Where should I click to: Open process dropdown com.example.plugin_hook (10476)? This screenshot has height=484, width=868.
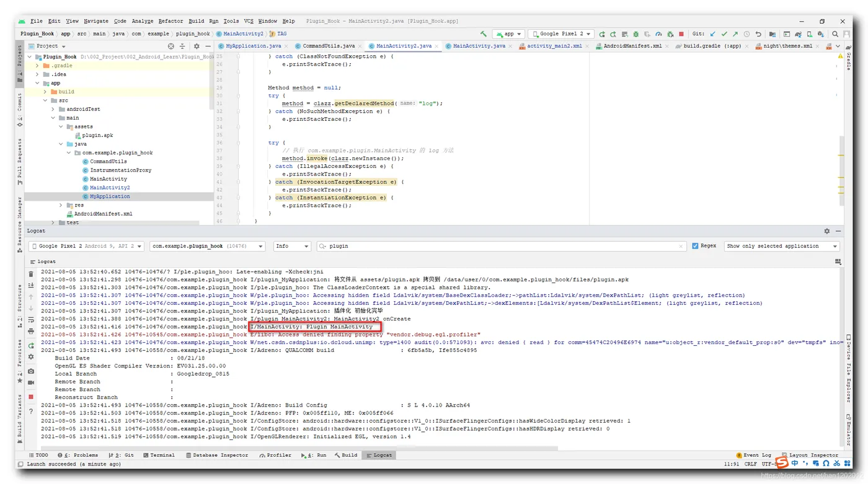pyautogui.click(x=208, y=246)
